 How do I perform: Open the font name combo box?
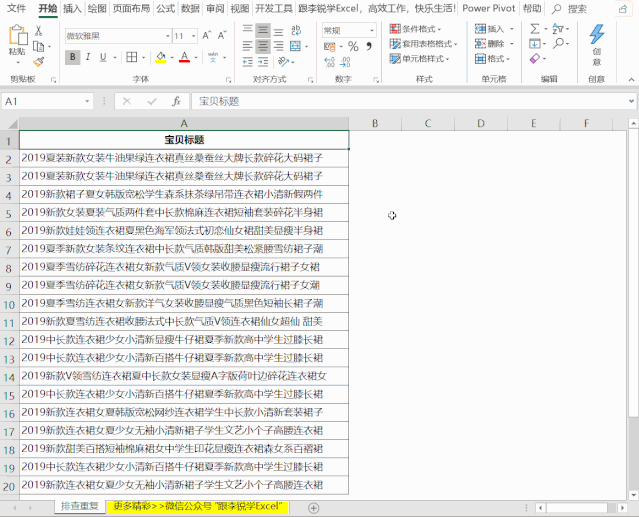coord(118,36)
